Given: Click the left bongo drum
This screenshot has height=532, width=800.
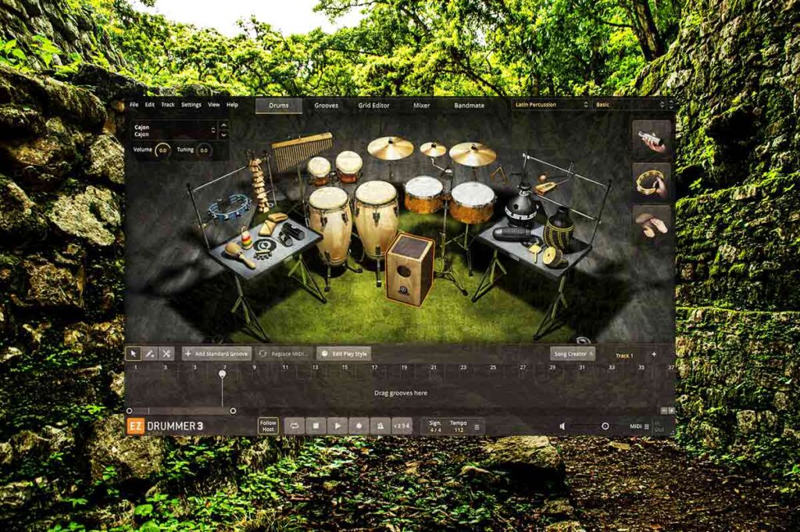Looking at the screenshot, I should point(320,170).
